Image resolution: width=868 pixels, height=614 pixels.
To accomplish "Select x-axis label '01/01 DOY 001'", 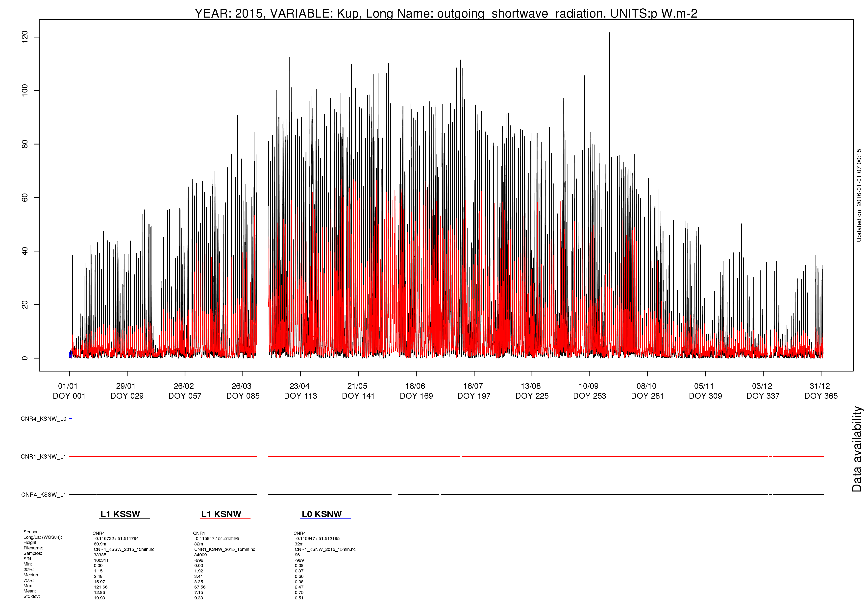I will pyautogui.click(x=69, y=391).
